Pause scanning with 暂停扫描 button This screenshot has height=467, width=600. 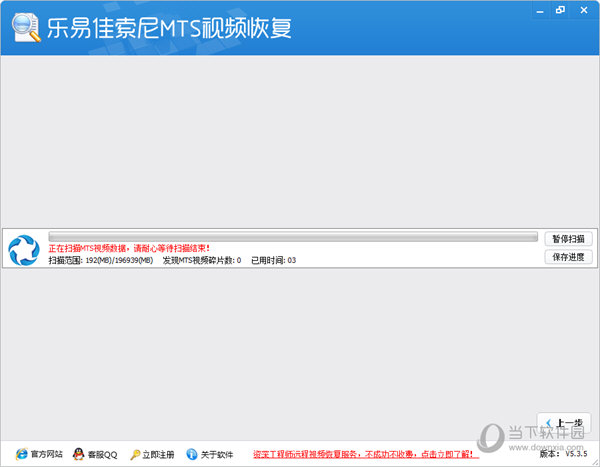[x=568, y=239]
